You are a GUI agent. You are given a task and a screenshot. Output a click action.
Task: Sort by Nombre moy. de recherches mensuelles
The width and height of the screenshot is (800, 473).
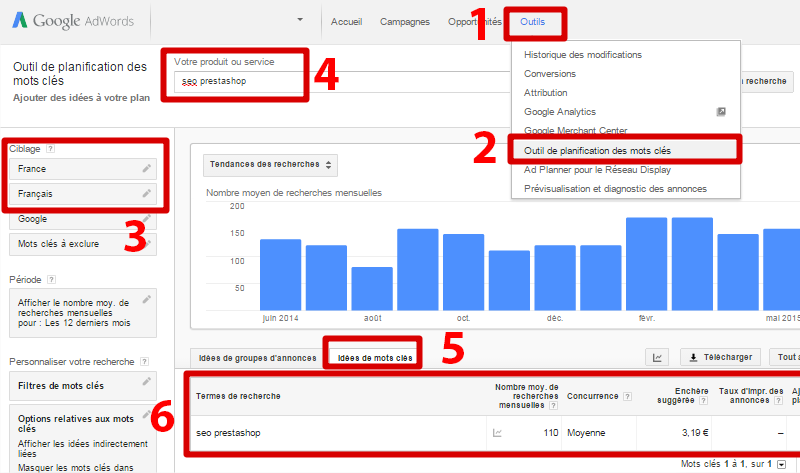(x=527, y=396)
